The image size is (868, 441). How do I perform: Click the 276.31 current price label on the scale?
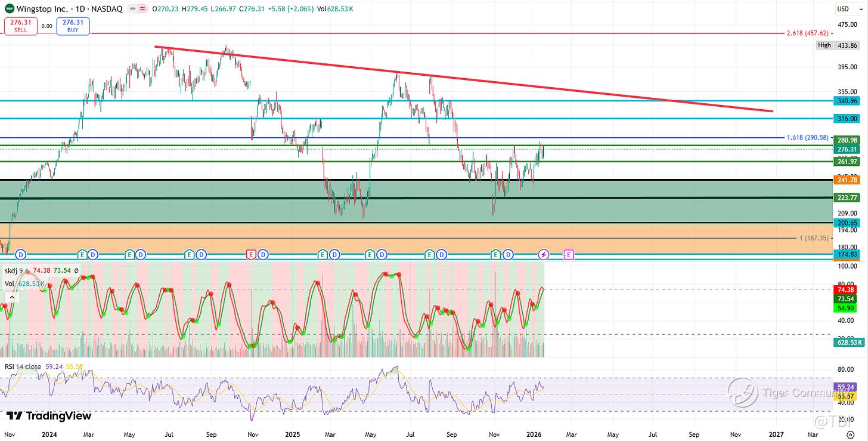pos(847,149)
